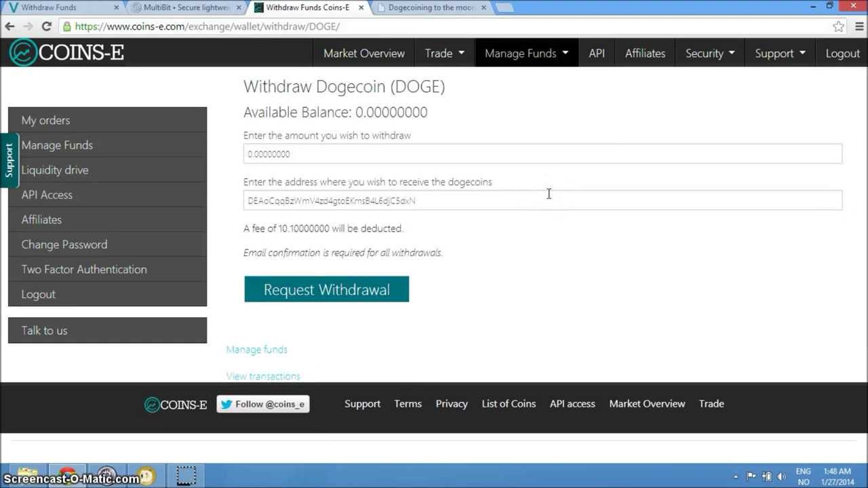Click Logout in the top navbar

(x=842, y=53)
